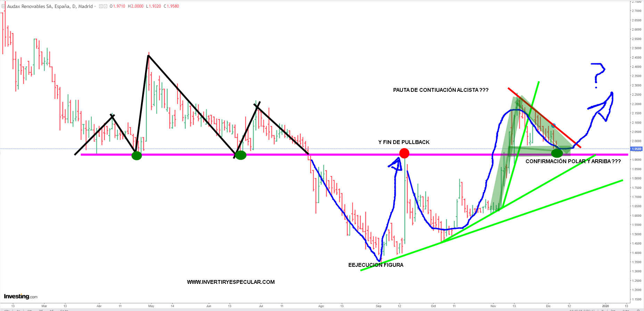Click the 'Y FIN DE PULLBACK' annotation
This screenshot has width=644, height=311.
pos(404,142)
